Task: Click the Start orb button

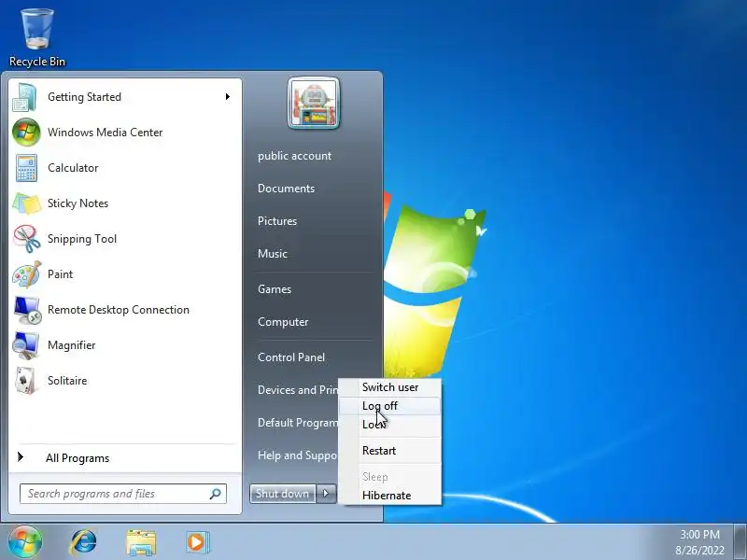Action: point(25,541)
